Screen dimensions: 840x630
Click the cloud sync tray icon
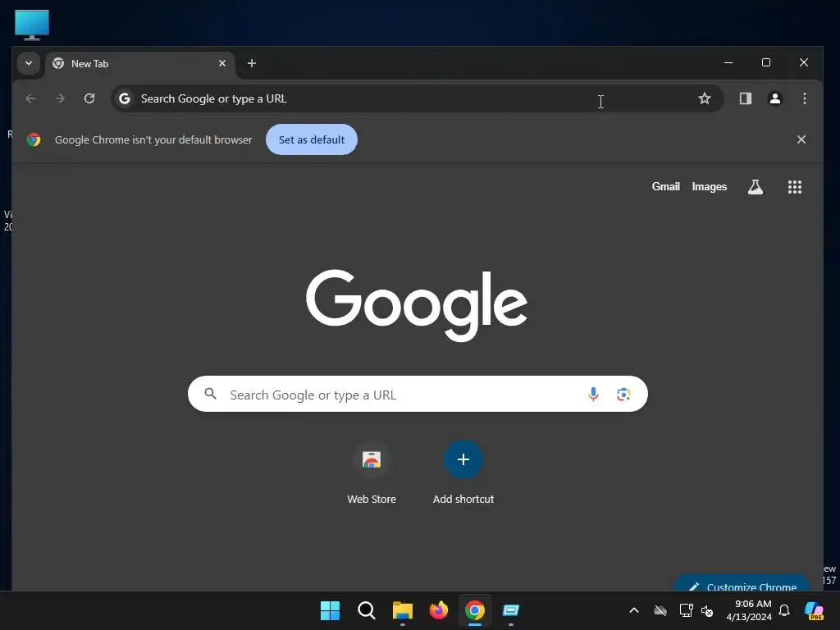[x=660, y=610]
